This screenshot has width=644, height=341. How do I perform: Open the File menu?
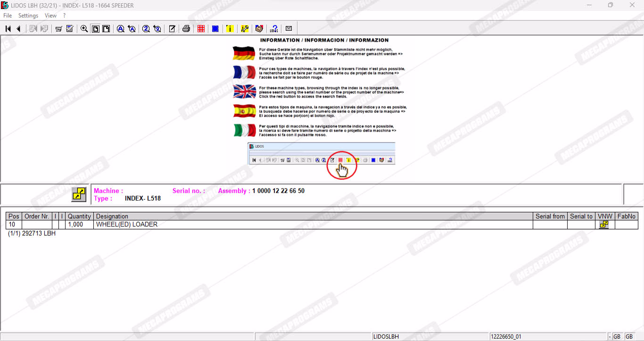(x=8, y=16)
